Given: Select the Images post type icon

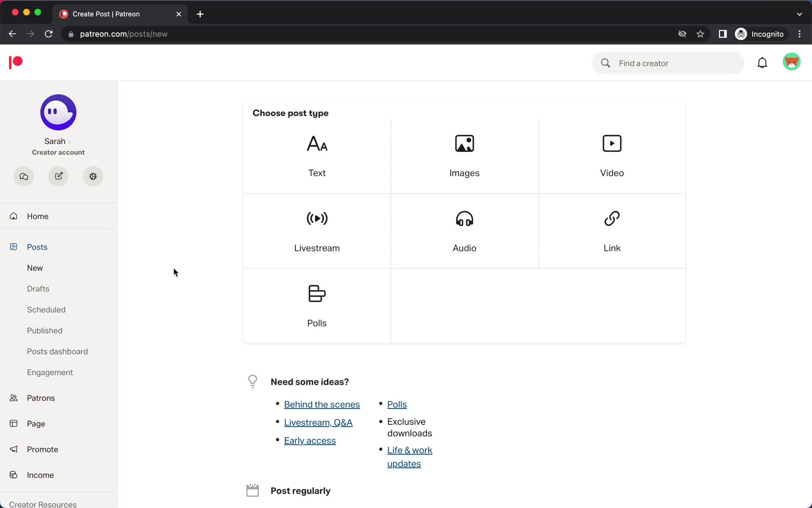Looking at the screenshot, I should [x=464, y=144].
